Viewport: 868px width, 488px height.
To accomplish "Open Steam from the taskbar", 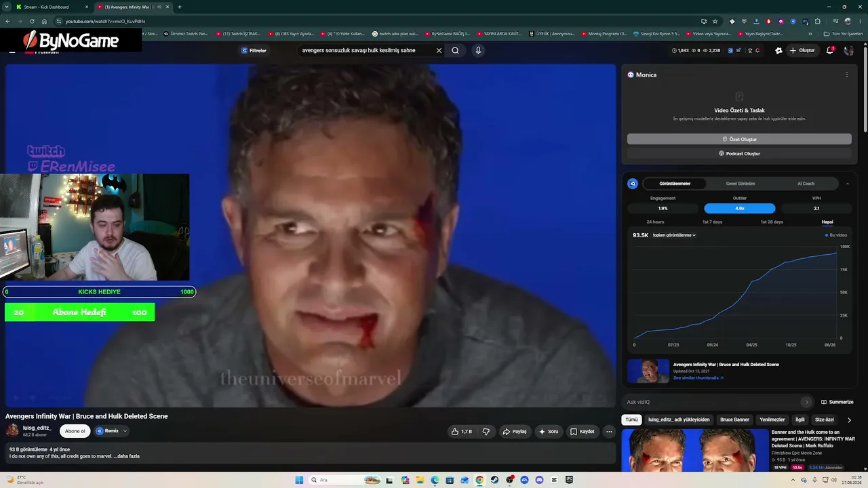I will (494, 480).
